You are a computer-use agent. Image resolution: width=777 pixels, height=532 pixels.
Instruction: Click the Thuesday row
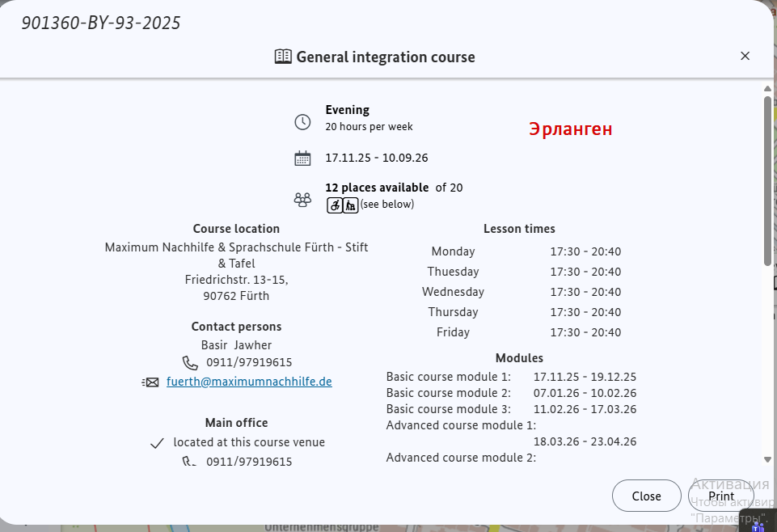point(520,272)
